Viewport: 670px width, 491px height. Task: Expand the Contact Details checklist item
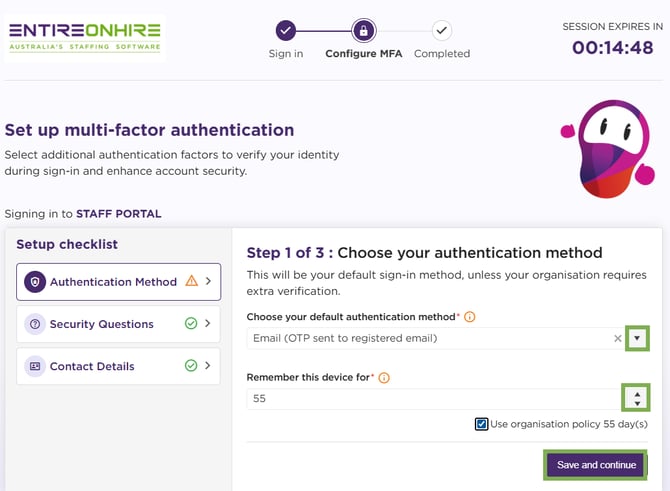[x=208, y=366]
